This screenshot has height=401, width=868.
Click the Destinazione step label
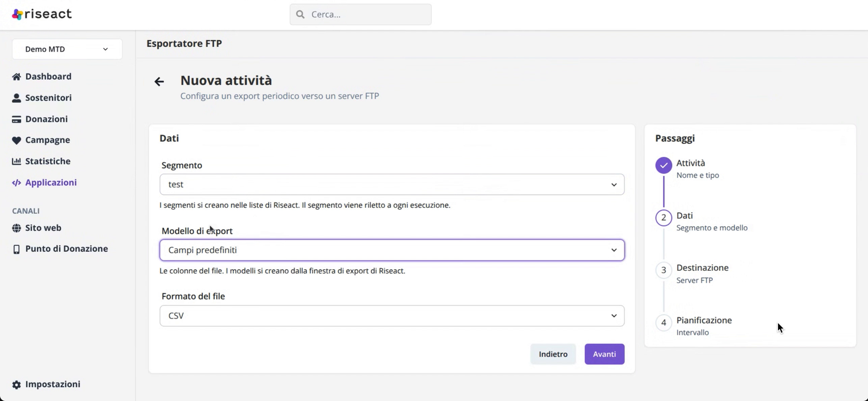703,268
